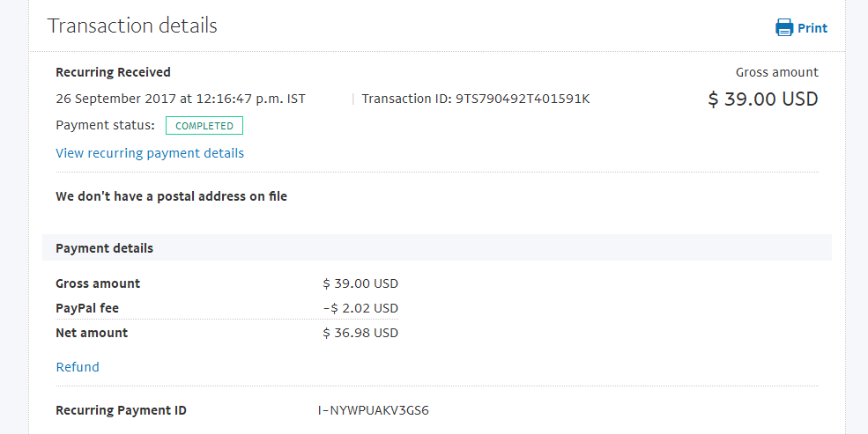Click the Recurring Payment ID label
This screenshot has width=868, height=434.
click(122, 410)
